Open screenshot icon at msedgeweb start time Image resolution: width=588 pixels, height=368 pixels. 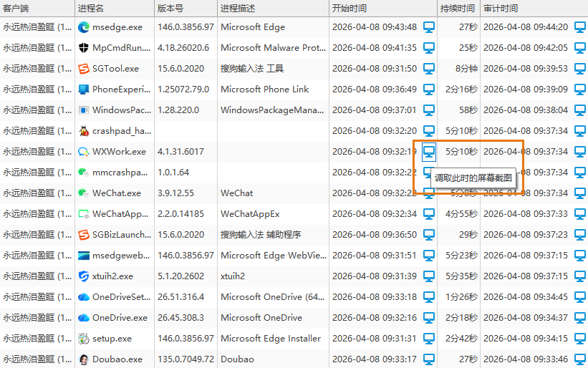coord(429,256)
